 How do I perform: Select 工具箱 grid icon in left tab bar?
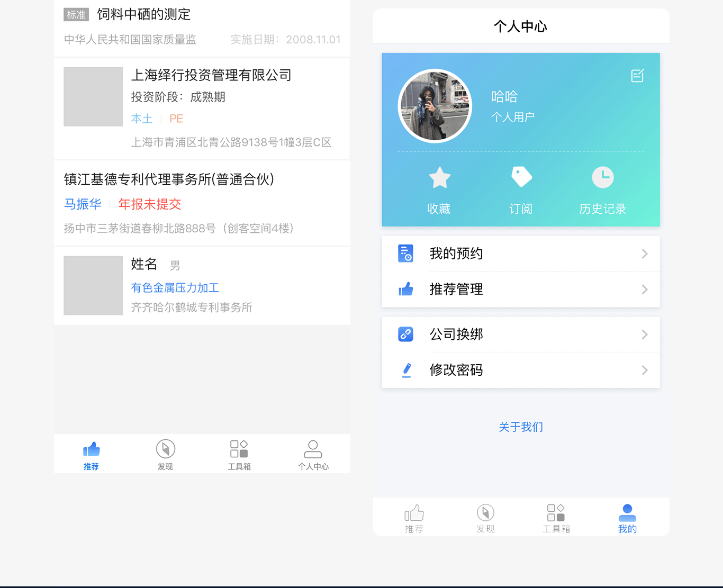(239, 449)
